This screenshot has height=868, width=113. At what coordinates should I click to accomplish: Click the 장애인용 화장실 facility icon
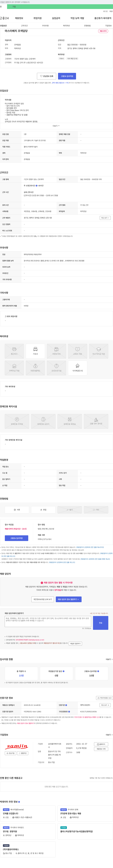pyautogui.click(x=70, y=421)
